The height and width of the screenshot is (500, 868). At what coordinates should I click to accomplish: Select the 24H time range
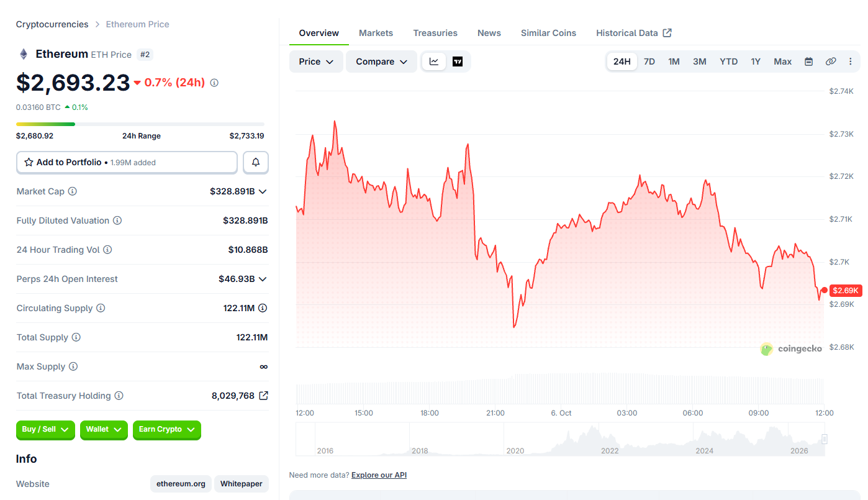[x=622, y=61]
